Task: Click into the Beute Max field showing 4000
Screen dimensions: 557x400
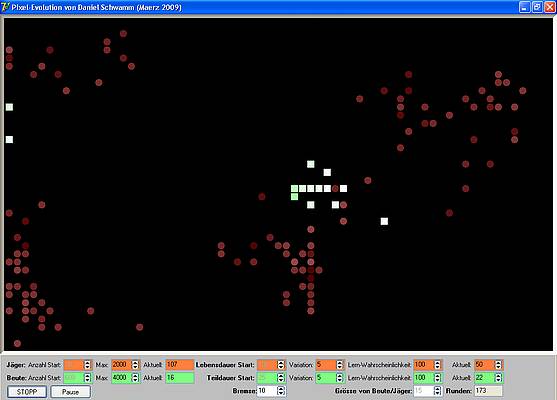Action: [x=121, y=378]
